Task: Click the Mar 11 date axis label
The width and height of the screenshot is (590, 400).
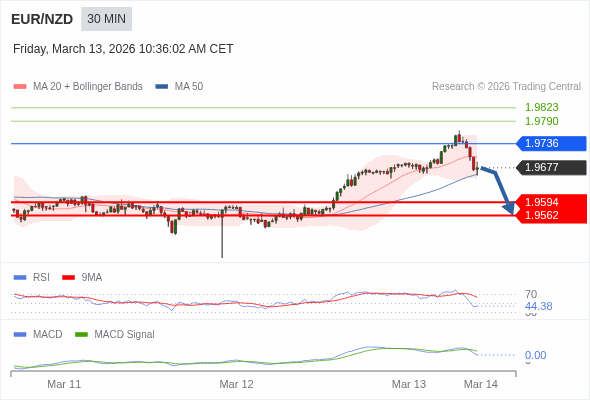Action: tap(64, 384)
